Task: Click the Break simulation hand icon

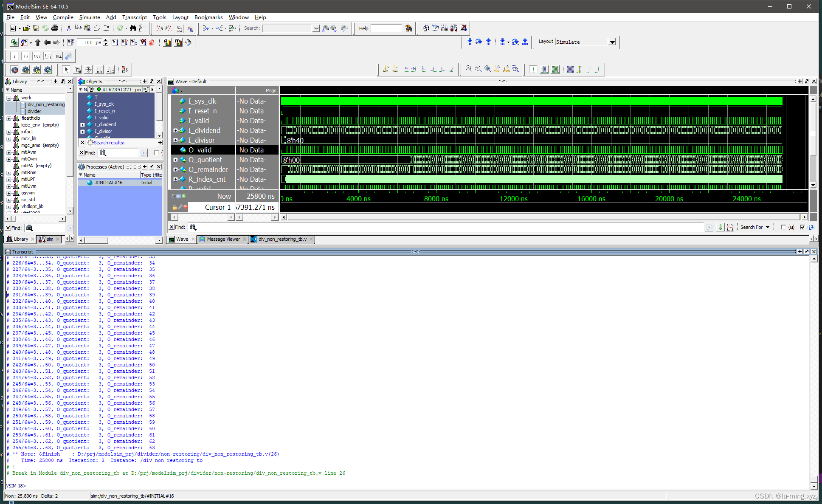Action: pyautogui.click(x=188, y=42)
